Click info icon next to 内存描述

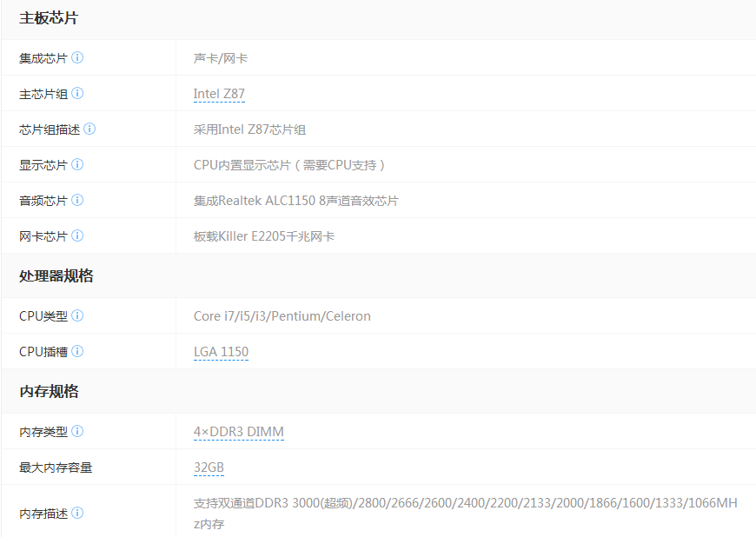click(x=77, y=513)
